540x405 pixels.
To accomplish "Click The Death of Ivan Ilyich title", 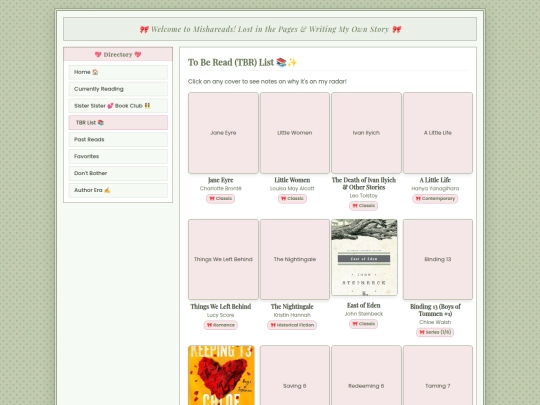I will tap(364, 184).
